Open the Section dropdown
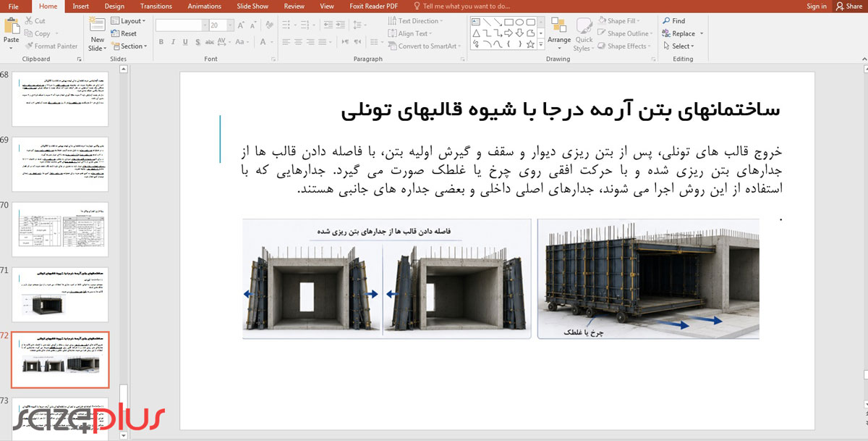 [x=129, y=46]
